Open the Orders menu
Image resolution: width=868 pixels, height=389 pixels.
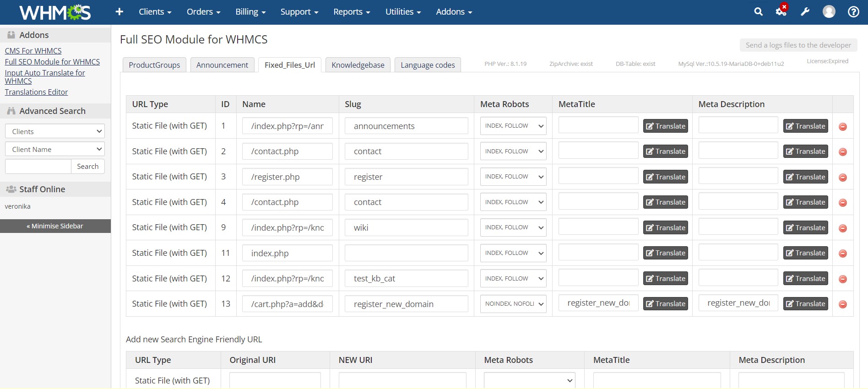(x=203, y=12)
